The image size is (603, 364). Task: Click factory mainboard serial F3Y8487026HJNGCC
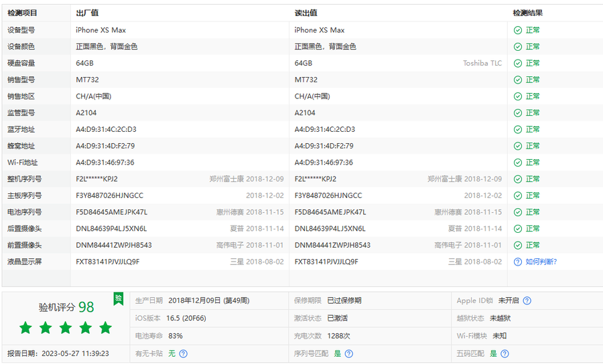(x=110, y=196)
